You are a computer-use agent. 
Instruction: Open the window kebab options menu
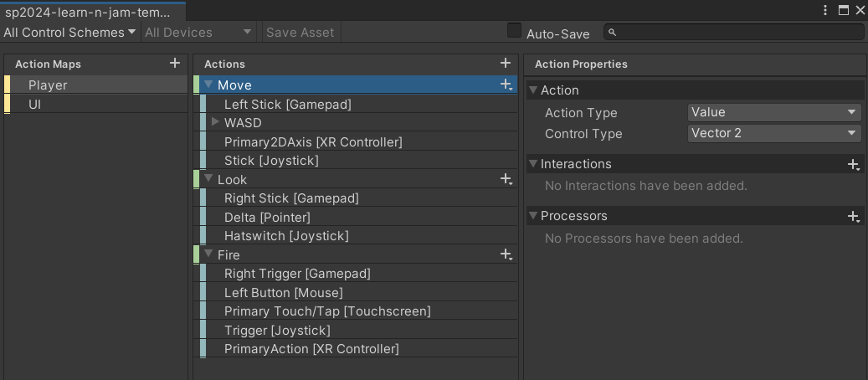pyautogui.click(x=825, y=10)
